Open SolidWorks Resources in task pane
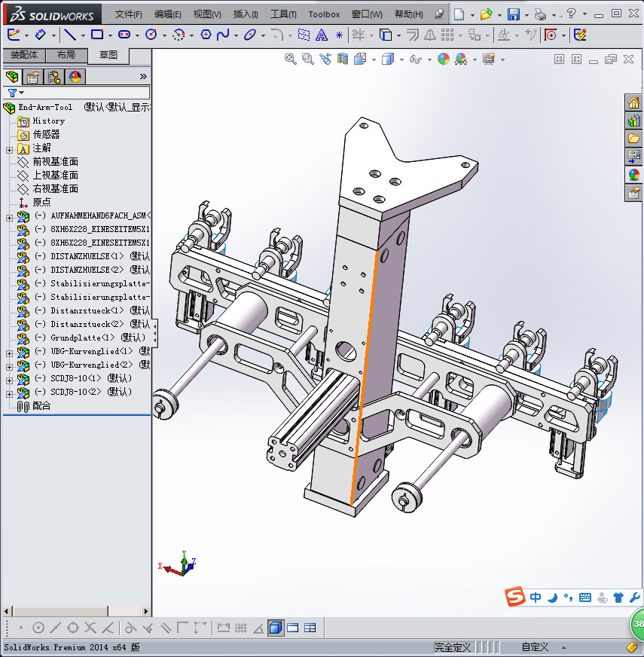 point(633,102)
